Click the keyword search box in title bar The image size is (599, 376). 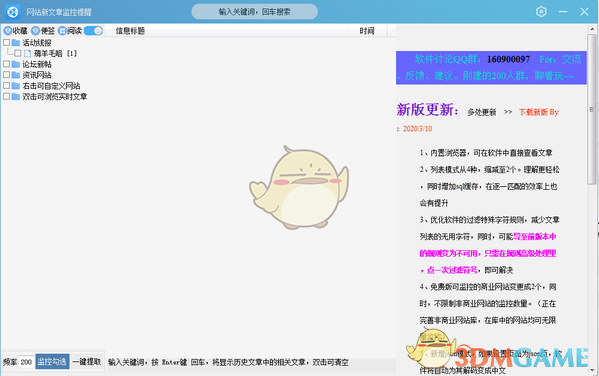click(x=254, y=12)
